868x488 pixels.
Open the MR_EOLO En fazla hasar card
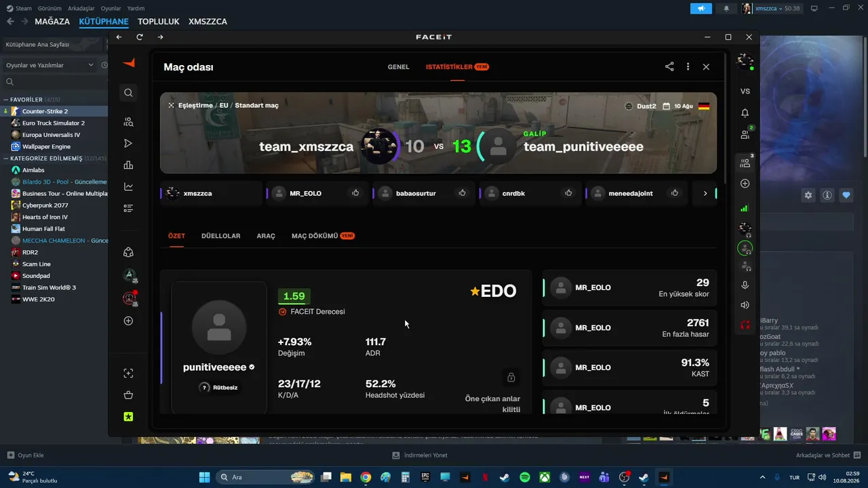tap(629, 328)
